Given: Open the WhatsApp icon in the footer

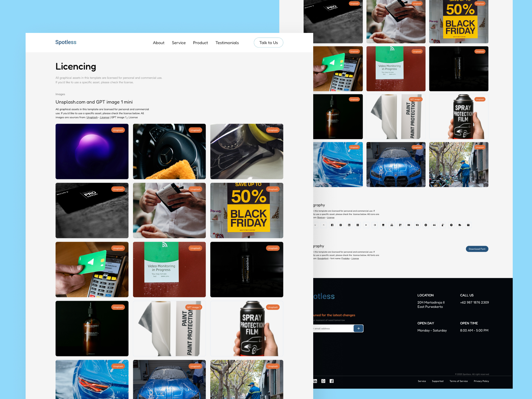Looking at the screenshot, I should [x=323, y=381].
